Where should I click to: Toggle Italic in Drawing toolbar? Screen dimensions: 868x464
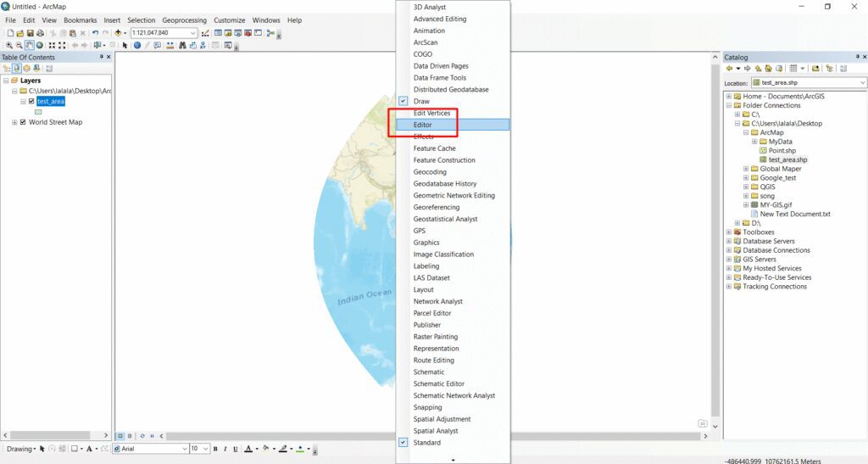pyautogui.click(x=225, y=449)
